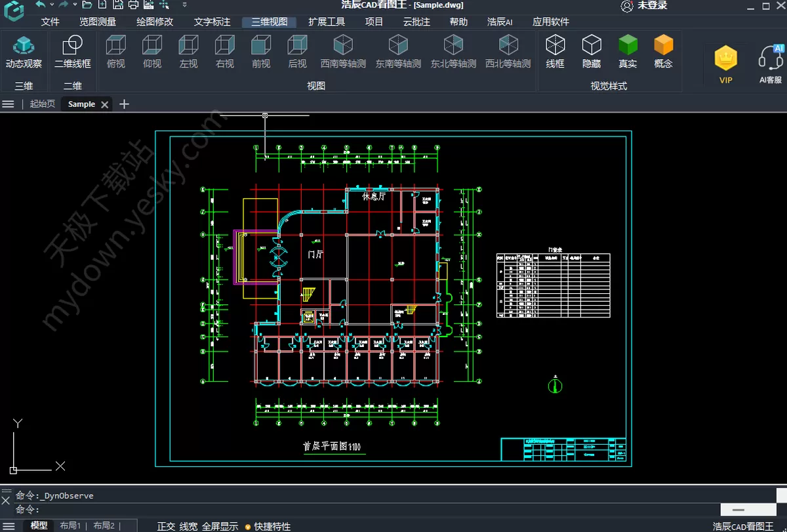The image size is (787, 532).
Task: Open the layout list hamburger at bottom
Action: pos(9,525)
